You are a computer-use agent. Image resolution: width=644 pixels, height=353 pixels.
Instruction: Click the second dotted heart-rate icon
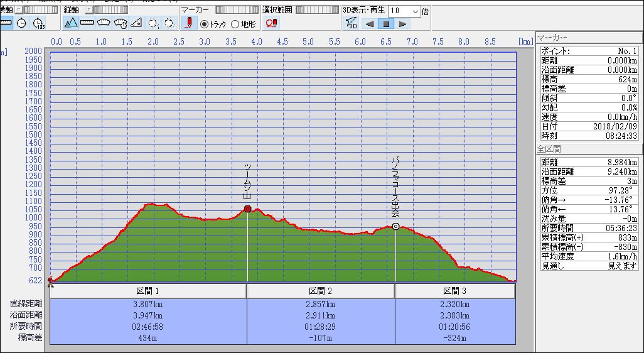[169, 23]
